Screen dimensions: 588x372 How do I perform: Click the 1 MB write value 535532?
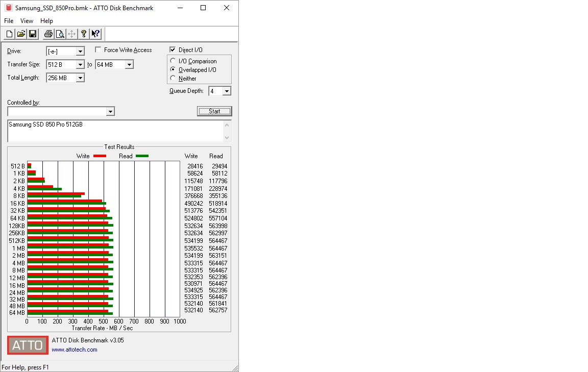193,248
